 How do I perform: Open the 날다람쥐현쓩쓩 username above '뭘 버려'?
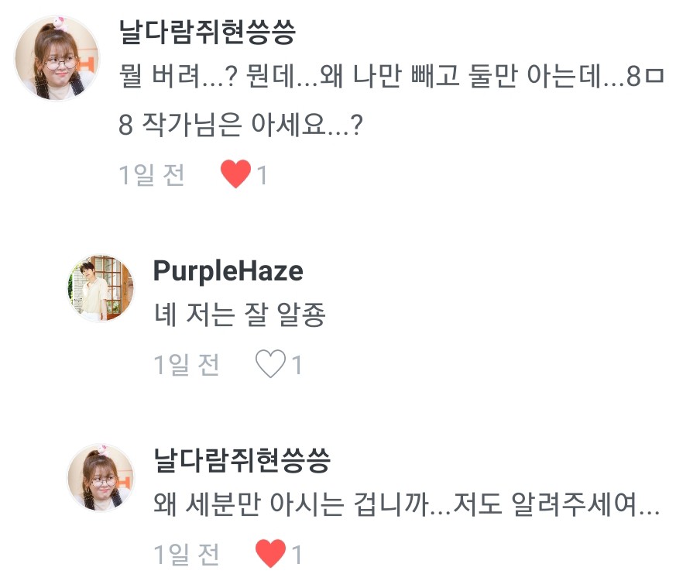click(x=207, y=32)
